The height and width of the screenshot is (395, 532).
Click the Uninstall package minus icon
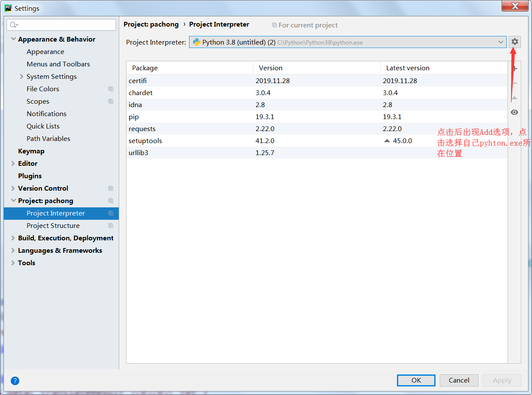514,83
